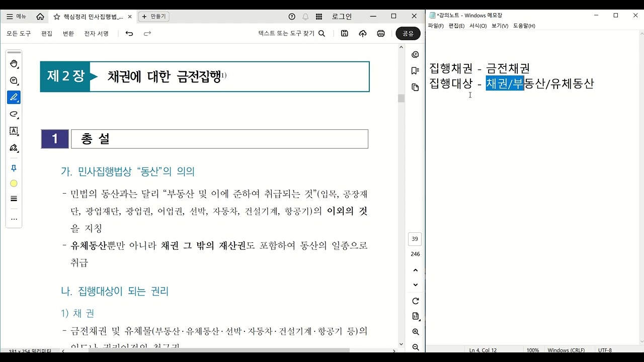Image resolution: width=644 pixels, height=362 pixels.
Task: Select the text box tool
Action: 14,131
